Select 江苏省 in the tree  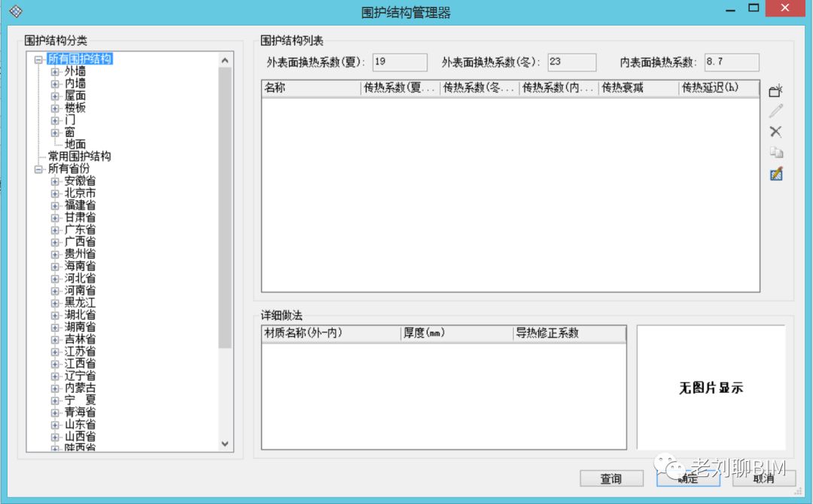(81, 351)
